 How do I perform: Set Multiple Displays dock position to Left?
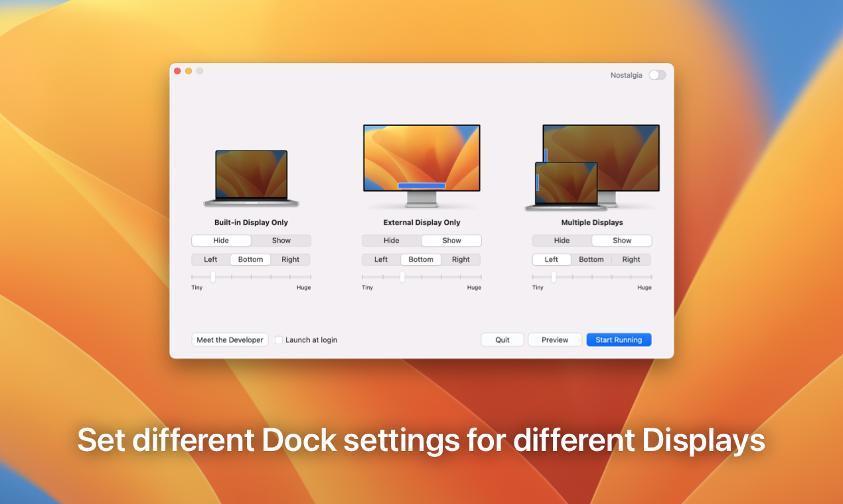coord(552,259)
